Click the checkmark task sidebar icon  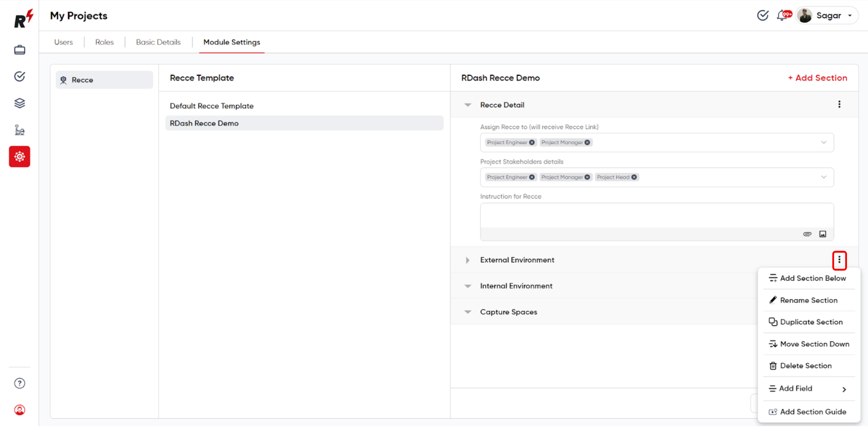point(20,76)
